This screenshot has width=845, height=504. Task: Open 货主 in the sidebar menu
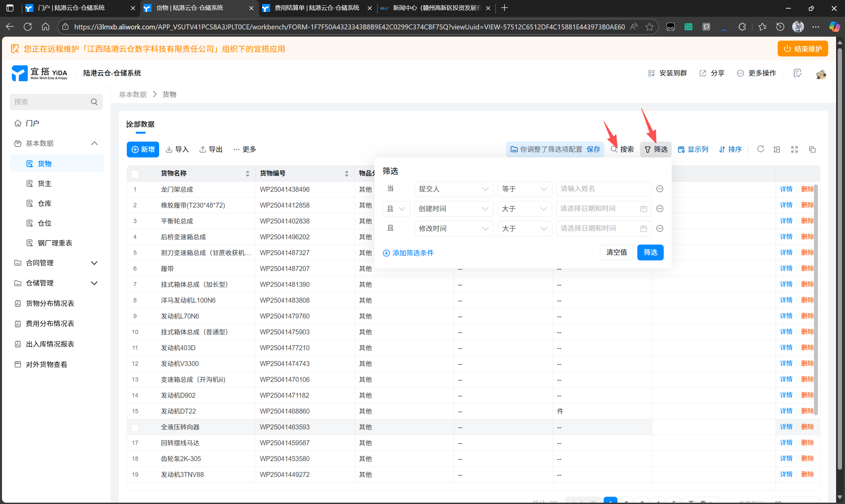[x=44, y=184]
